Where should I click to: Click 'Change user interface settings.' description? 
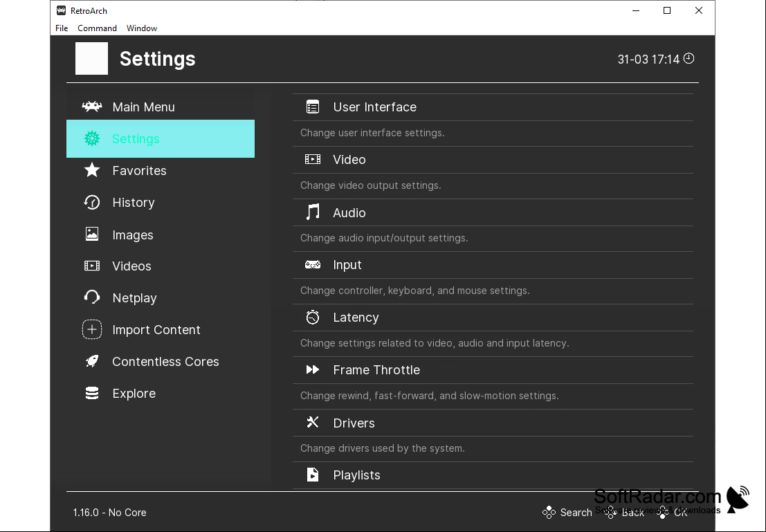(x=372, y=133)
